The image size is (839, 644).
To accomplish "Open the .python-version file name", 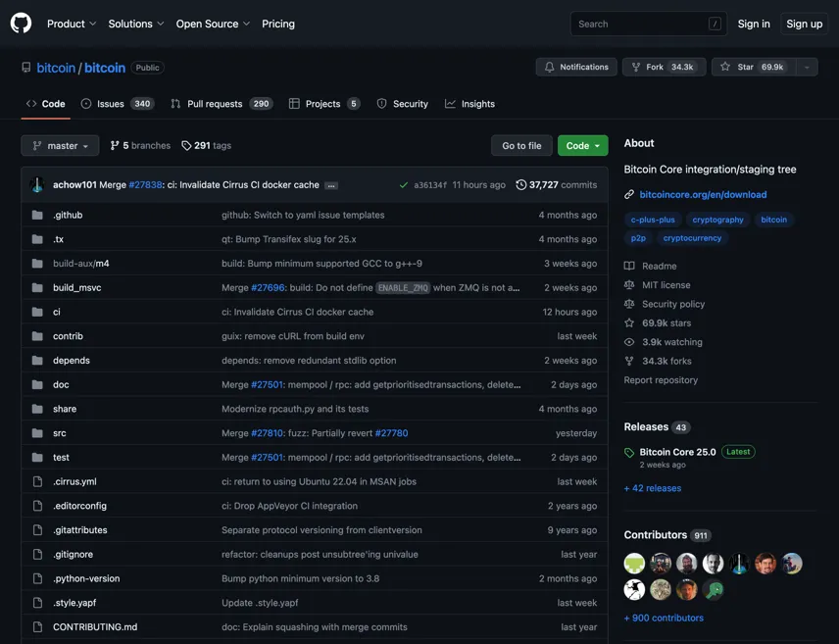I will click(86, 578).
